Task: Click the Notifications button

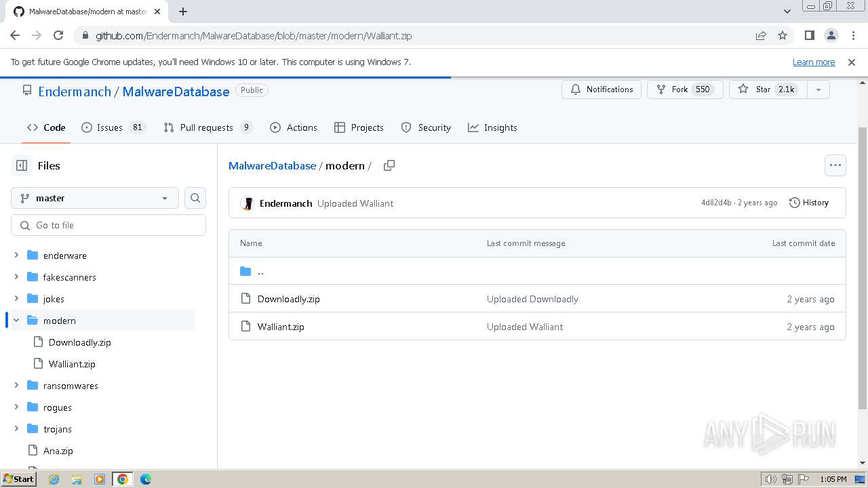Action: [x=601, y=89]
